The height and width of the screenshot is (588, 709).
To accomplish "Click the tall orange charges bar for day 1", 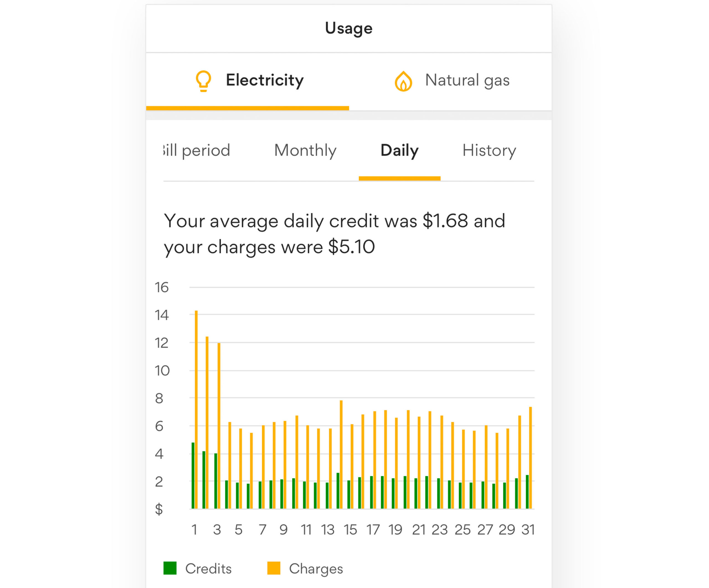I will click(196, 409).
